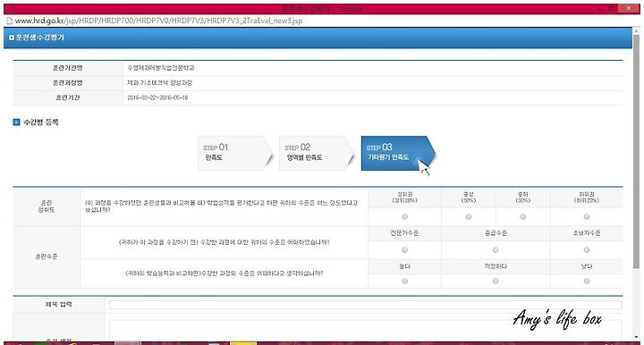Click the 훈련기관명 label cell
This screenshot has width=644, height=345.
coord(68,68)
